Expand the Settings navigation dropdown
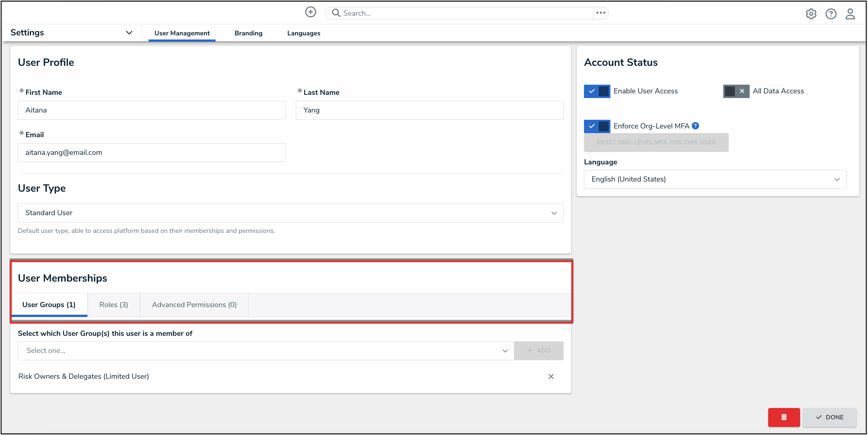Screen dimensions: 868x435 129,33
